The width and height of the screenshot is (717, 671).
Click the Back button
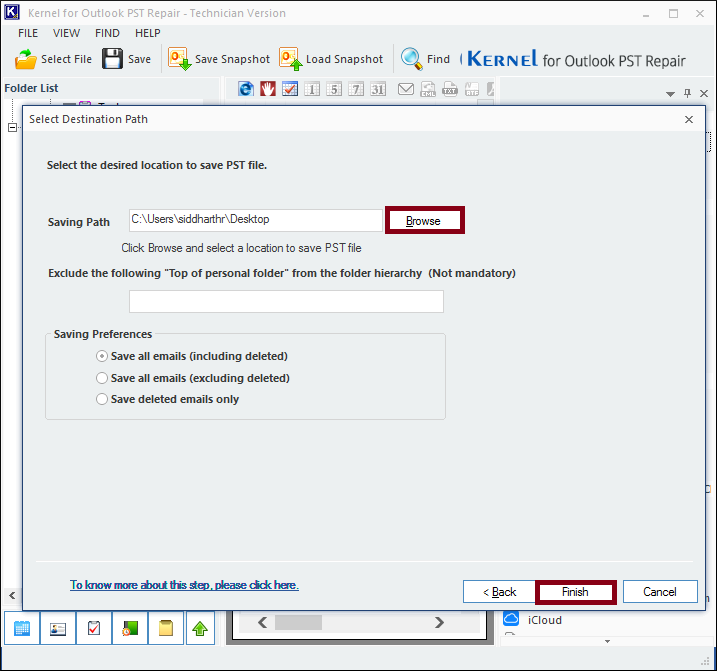click(x=499, y=592)
